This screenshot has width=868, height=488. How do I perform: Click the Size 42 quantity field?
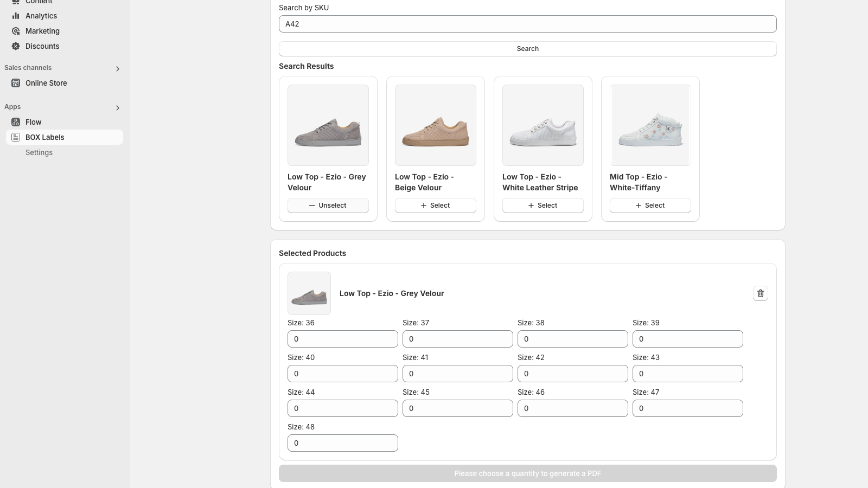[572, 374]
